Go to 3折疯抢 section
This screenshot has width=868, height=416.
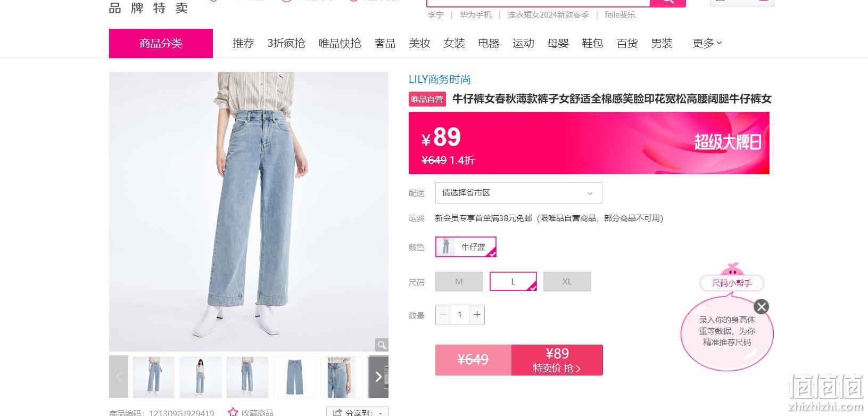coord(286,43)
